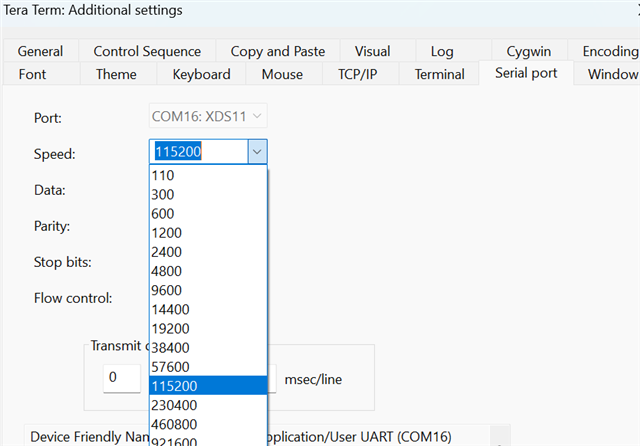Click the Speed text field showing 115200
The height and width of the screenshot is (446, 640).
tap(197, 151)
